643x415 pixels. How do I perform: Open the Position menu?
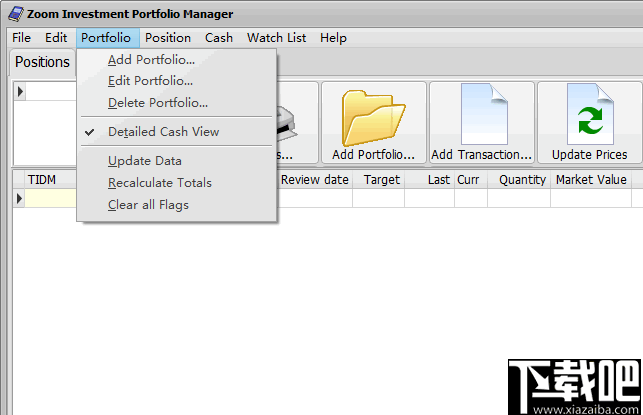[168, 38]
